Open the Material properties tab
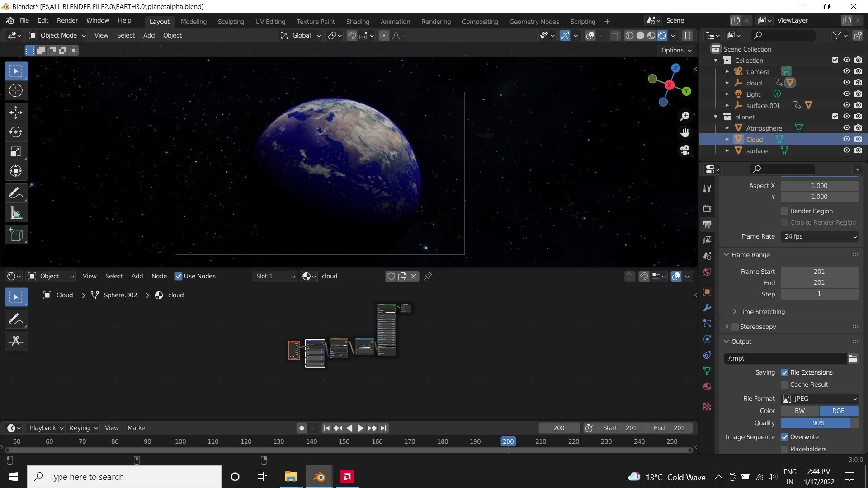 tap(708, 387)
